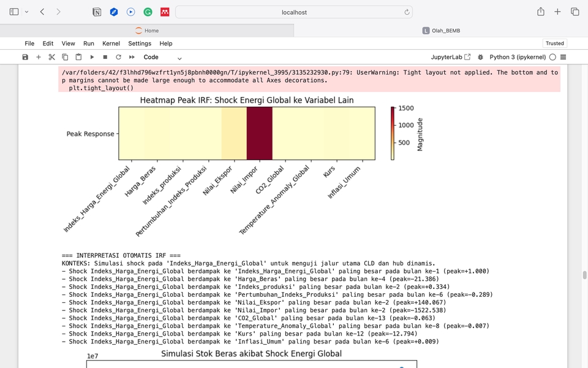Cut the selected cell using scissors icon
The image size is (588, 368).
[52, 57]
